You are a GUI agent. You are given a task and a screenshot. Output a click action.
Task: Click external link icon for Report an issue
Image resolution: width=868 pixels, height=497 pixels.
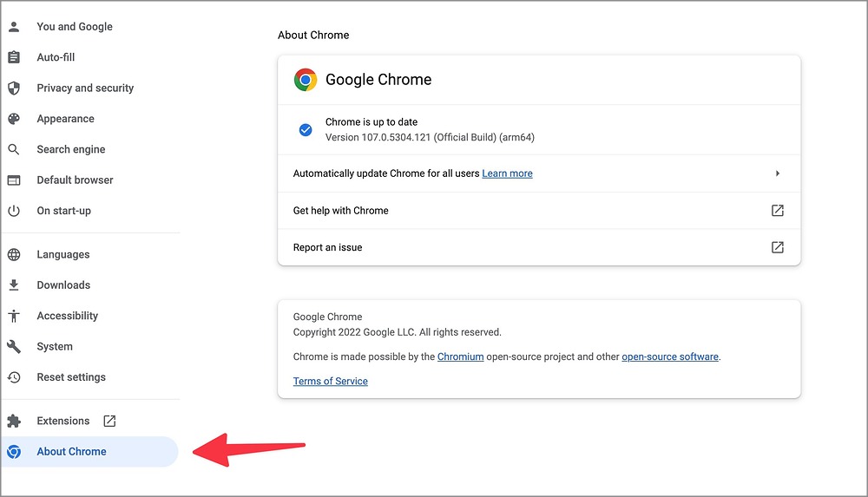click(x=778, y=247)
